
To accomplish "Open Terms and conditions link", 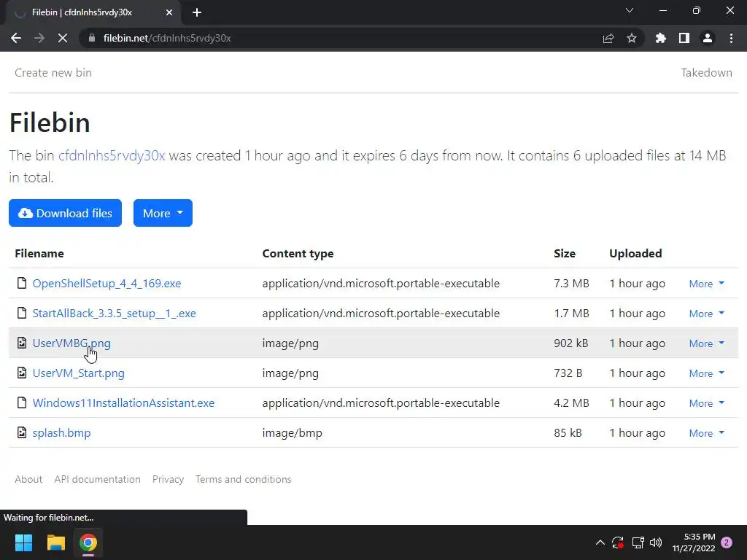I will (x=244, y=479).
